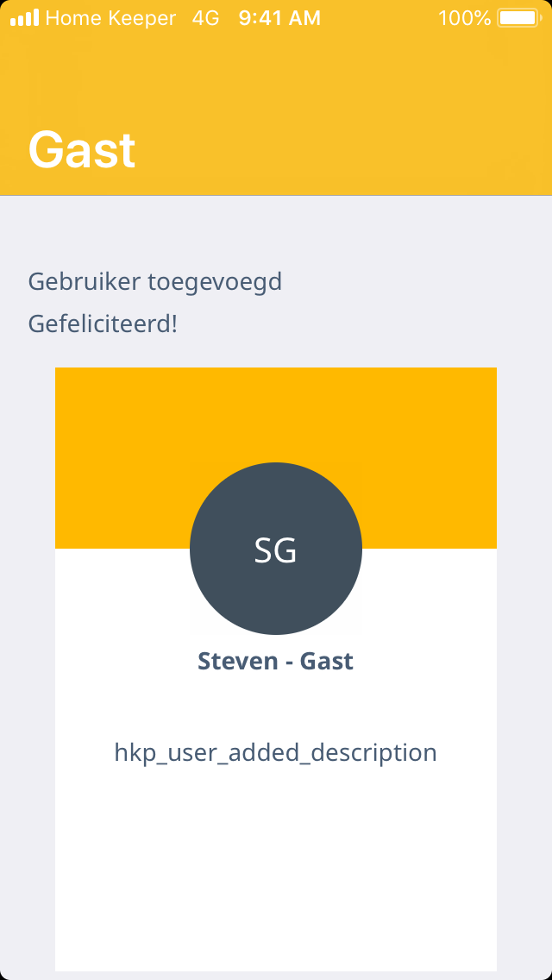Tap white card area left of avatar
Image resolution: width=552 pixels, height=980 pixels.
point(121,595)
